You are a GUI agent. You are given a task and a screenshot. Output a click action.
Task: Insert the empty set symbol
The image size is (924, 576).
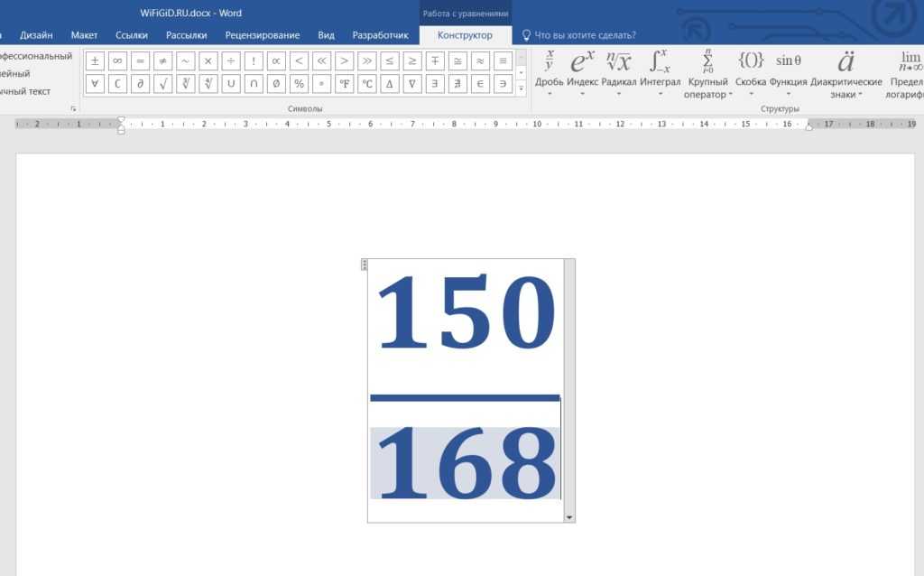tap(276, 84)
